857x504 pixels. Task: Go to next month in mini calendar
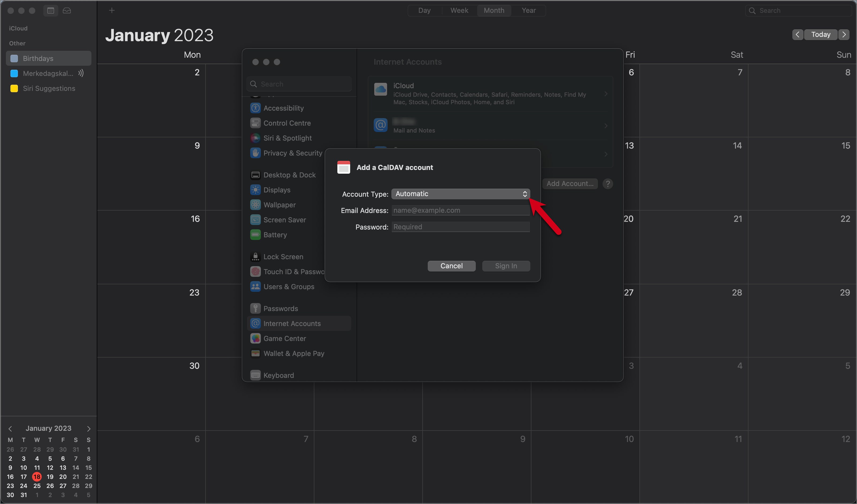point(89,428)
